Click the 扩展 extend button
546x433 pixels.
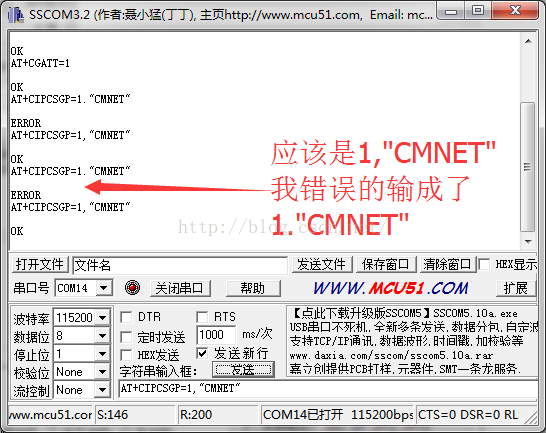coord(516,288)
